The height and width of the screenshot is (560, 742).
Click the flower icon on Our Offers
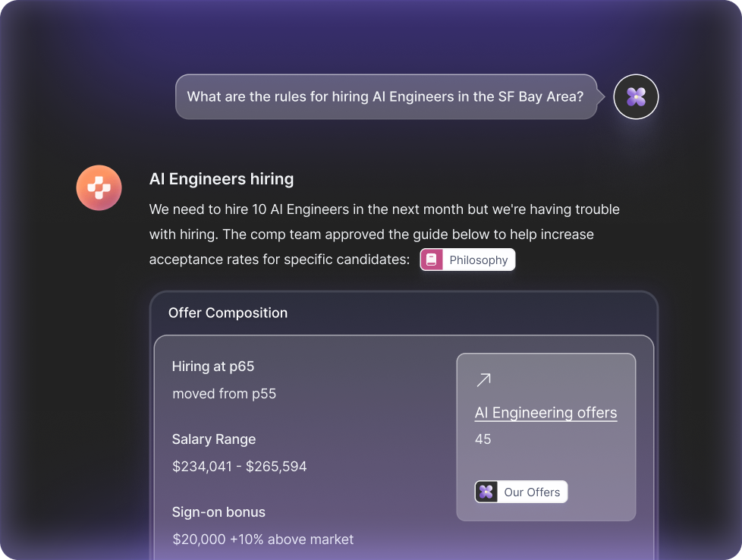486,492
